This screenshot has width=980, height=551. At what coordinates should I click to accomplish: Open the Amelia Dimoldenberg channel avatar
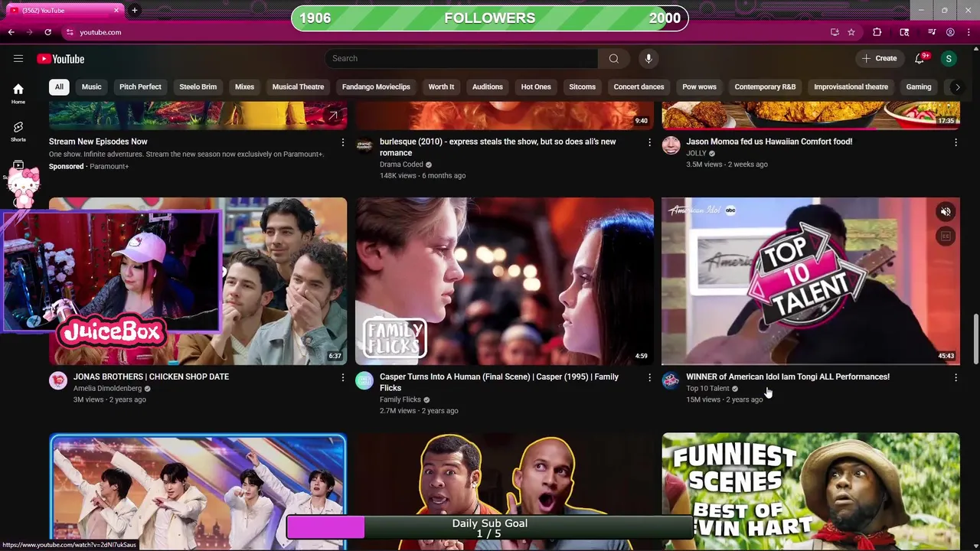point(58,380)
